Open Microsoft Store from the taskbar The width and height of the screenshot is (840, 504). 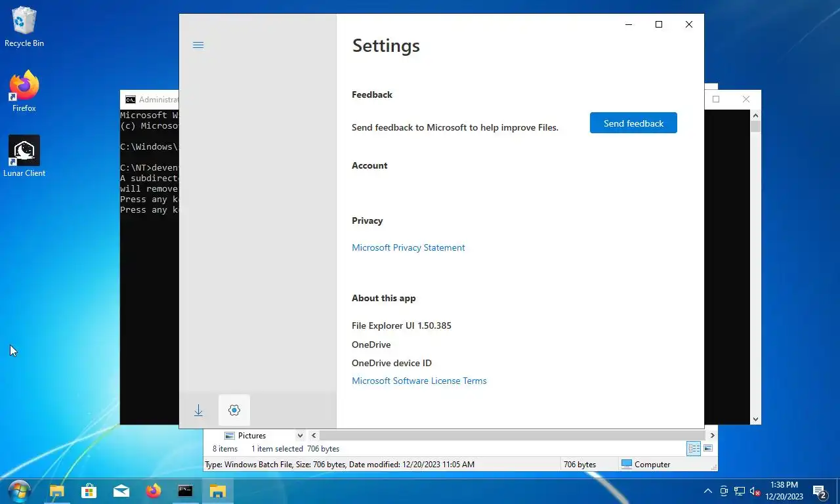[x=89, y=491]
